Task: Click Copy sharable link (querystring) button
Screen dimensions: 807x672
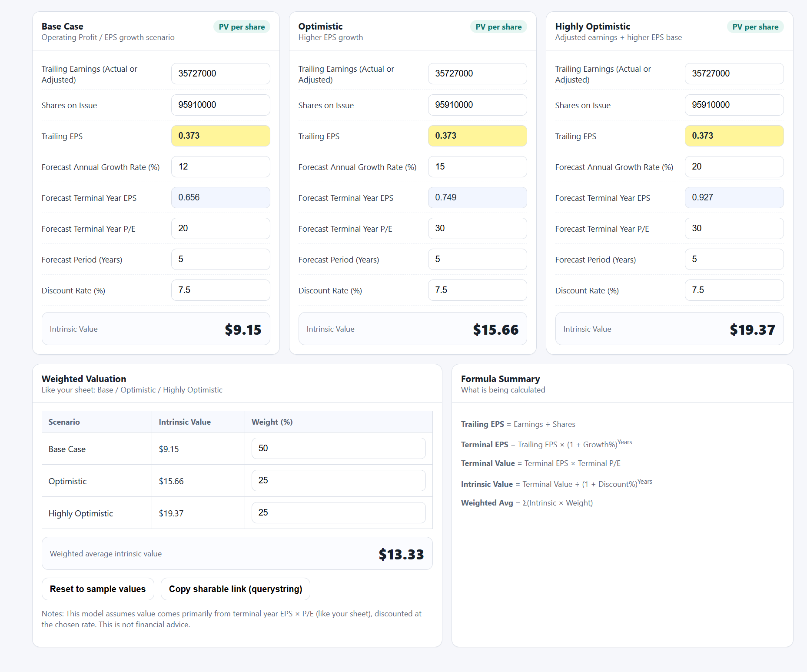Action: [235, 589]
